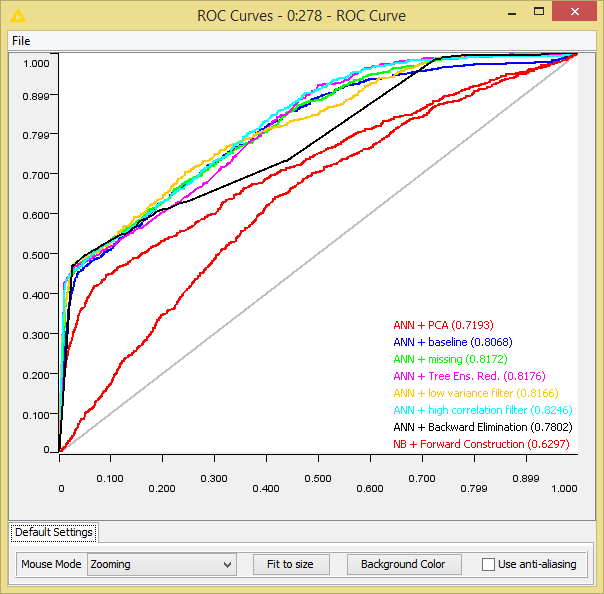Viewport: 604px width, 594px height.
Task: Click the Use anti-aliasing label
Action: pyautogui.click(x=537, y=564)
